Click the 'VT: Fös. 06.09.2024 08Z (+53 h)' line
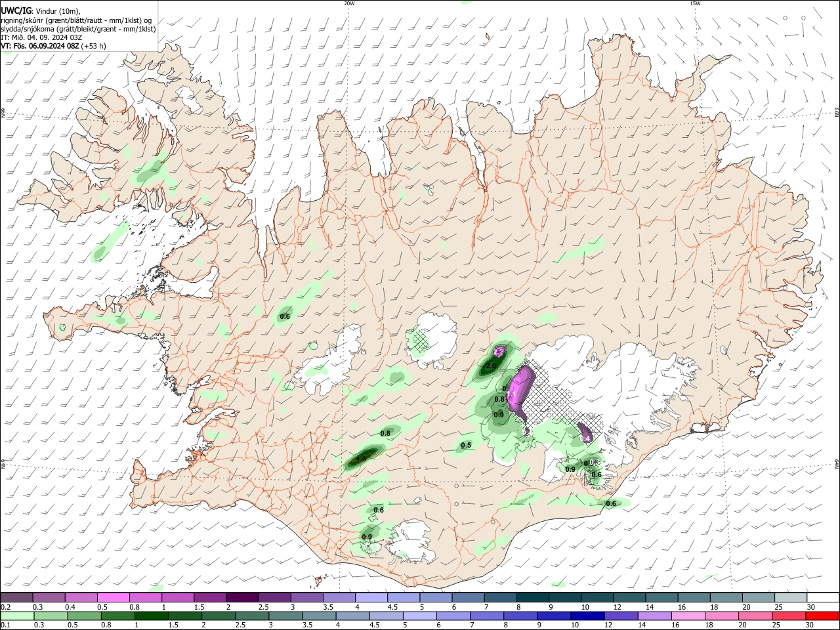Image resolution: width=840 pixels, height=630 pixels. 53,46
